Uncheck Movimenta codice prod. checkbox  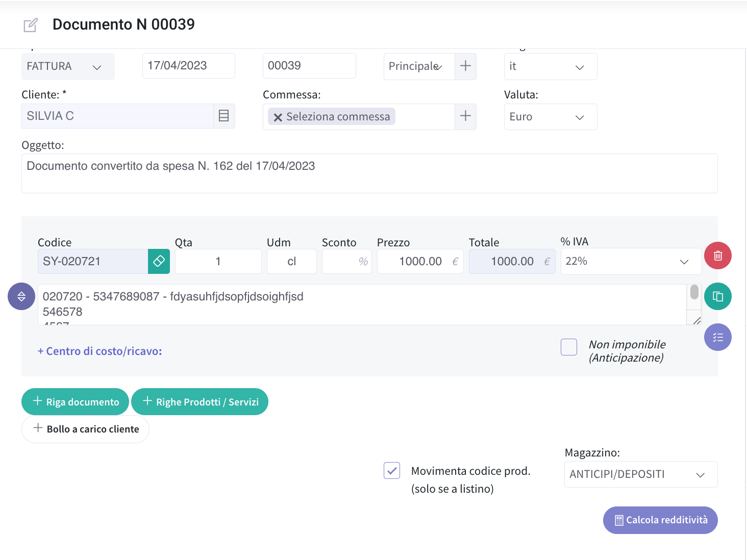(392, 471)
